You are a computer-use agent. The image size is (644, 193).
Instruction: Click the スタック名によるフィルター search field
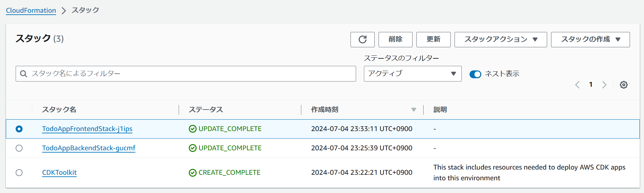pyautogui.click(x=189, y=74)
